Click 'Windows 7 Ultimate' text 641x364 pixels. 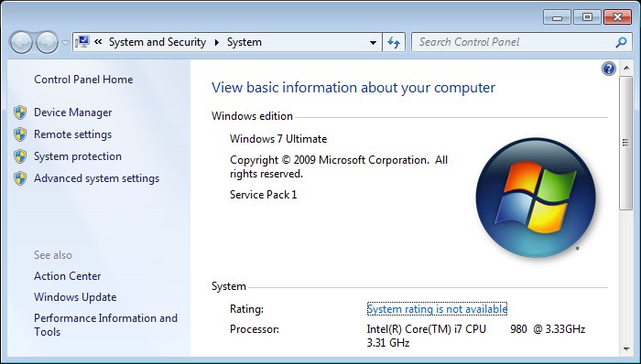(278, 139)
